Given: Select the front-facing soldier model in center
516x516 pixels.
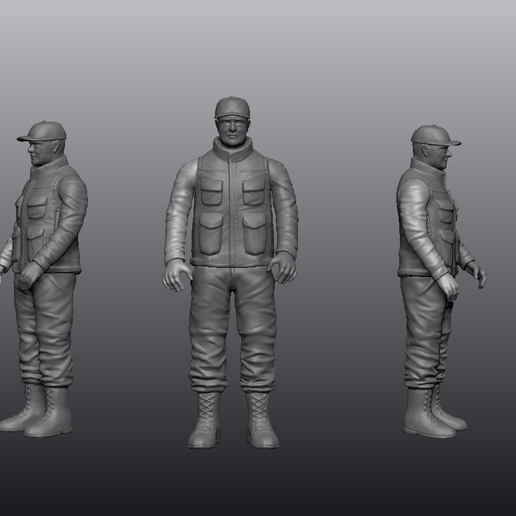Looking at the screenshot, I should [230, 273].
